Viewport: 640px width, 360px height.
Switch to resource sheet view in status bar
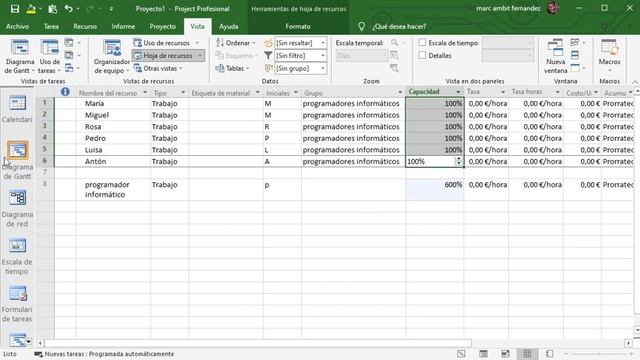[x=527, y=354]
